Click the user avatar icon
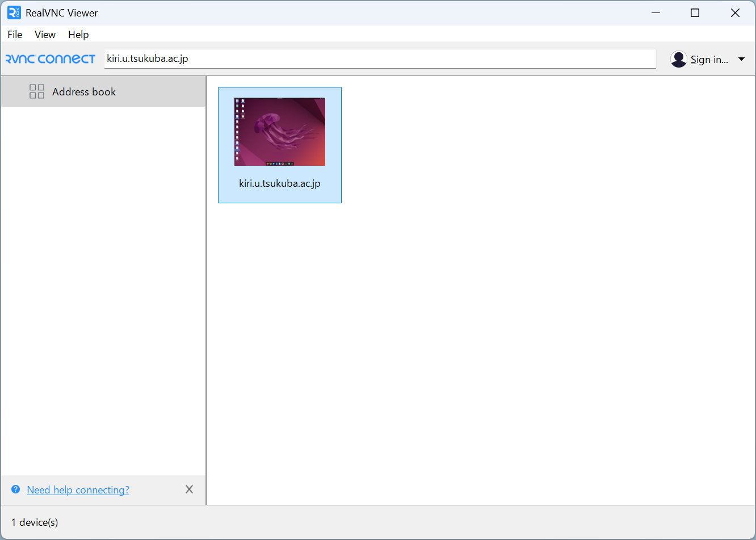The image size is (756, 540). point(678,59)
